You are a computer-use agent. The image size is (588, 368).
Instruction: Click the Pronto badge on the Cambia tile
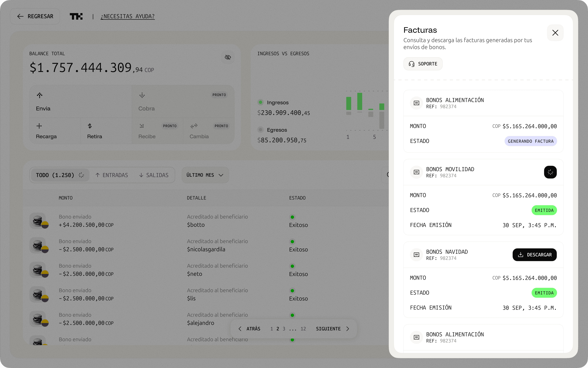[221, 126]
